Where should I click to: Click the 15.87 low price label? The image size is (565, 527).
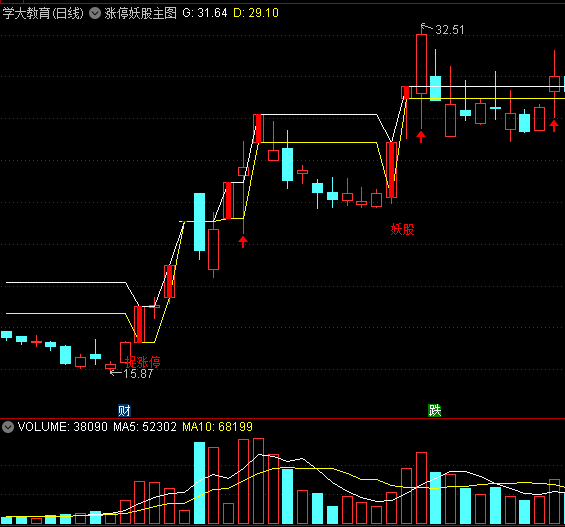pos(138,374)
